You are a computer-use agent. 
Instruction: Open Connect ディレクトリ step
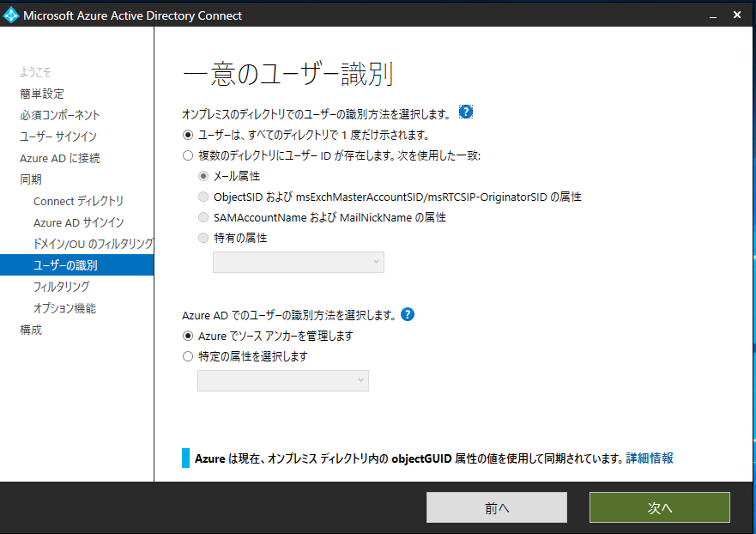click(79, 201)
